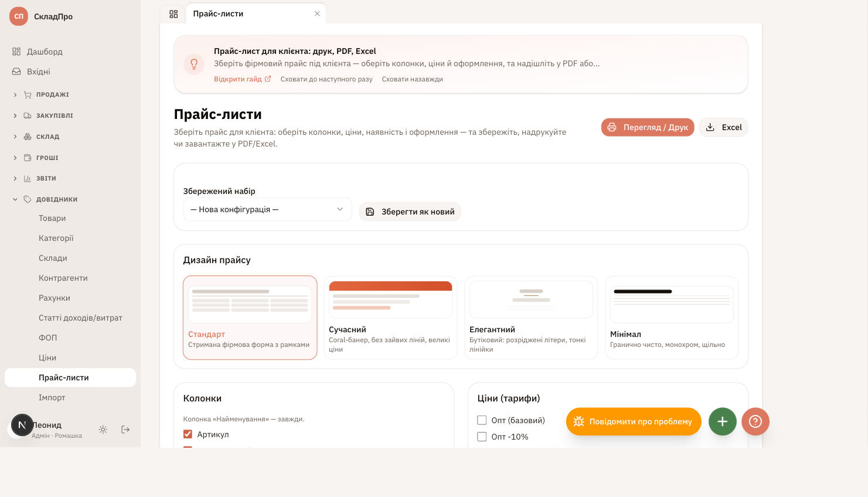Uncheck the Артикул column checkbox

pyautogui.click(x=188, y=434)
